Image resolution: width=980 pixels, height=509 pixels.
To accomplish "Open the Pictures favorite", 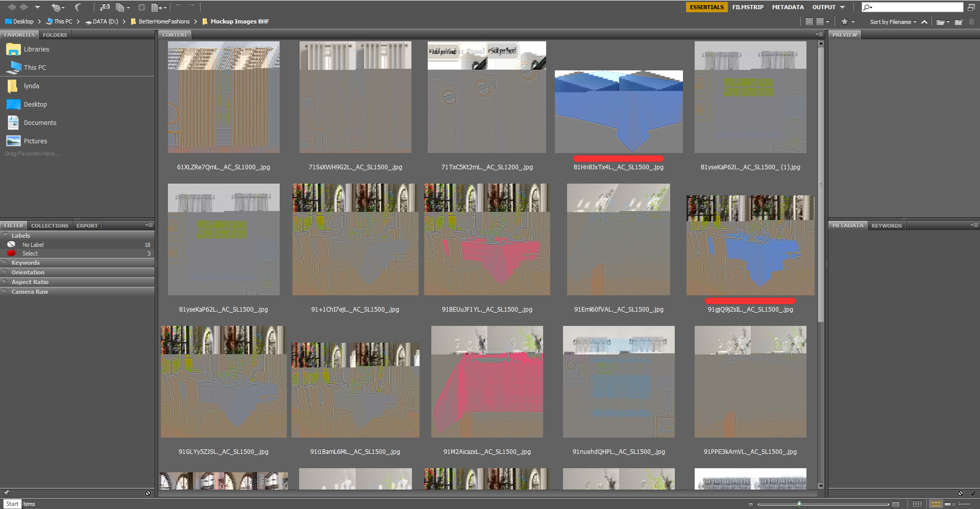I will 35,141.
